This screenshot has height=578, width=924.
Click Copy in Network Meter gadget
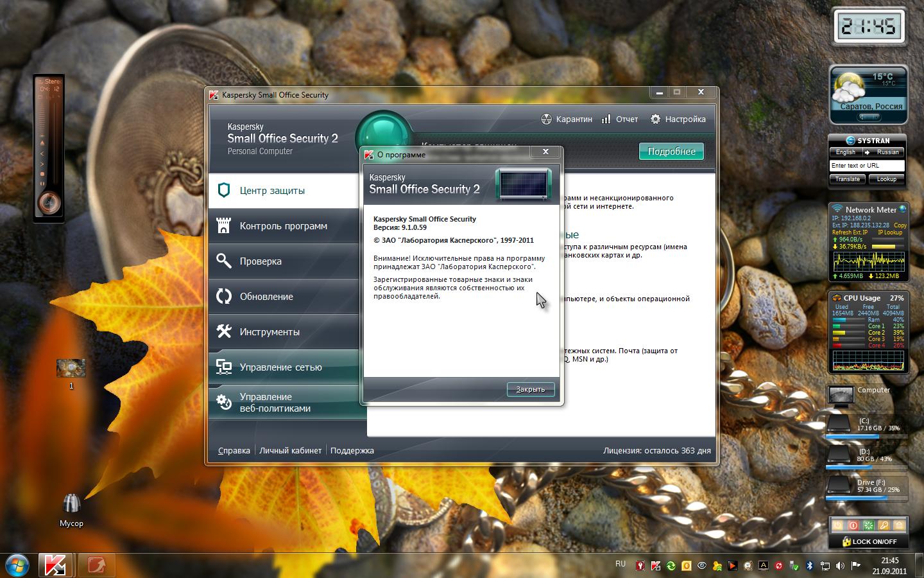point(900,225)
